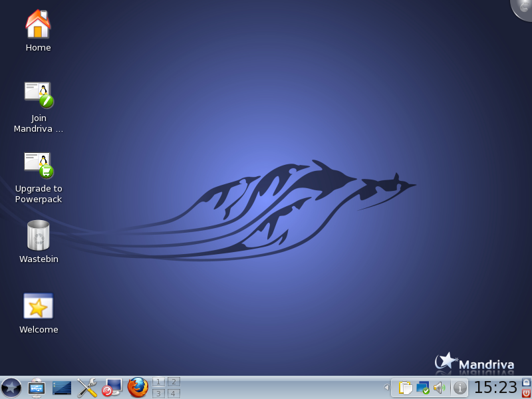Click the lock screen button
The image size is (532, 399).
(526, 382)
